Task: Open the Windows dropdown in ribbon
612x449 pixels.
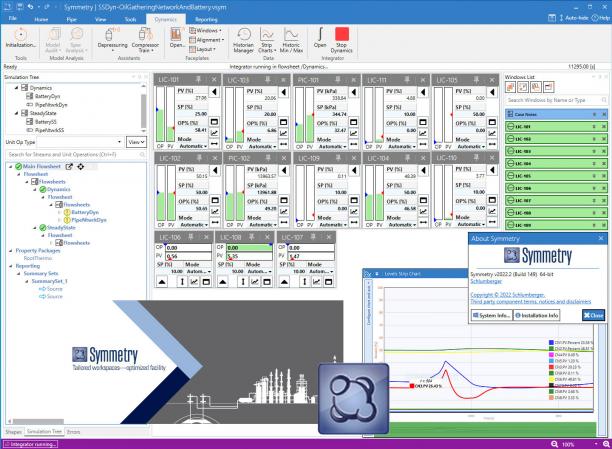Action: click(x=206, y=30)
